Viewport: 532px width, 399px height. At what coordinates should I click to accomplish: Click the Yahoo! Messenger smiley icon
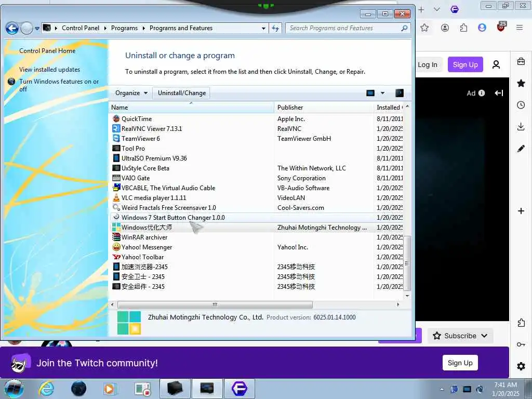coord(116,247)
